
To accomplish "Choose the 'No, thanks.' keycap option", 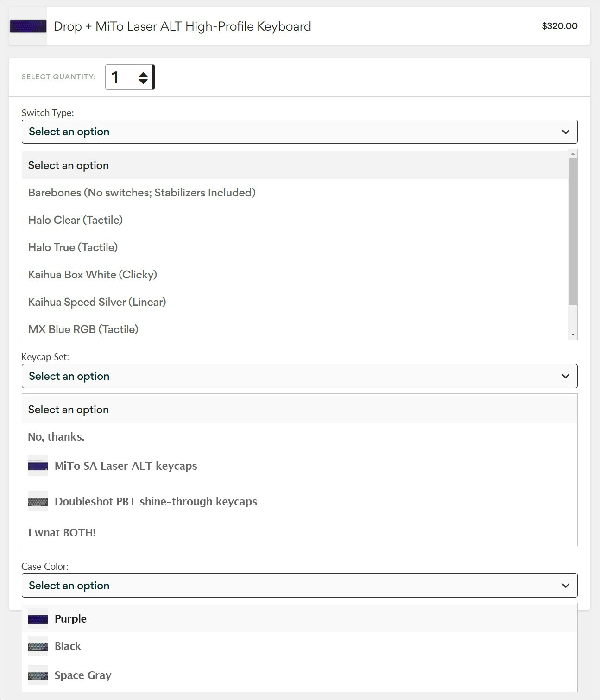I will [x=56, y=437].
